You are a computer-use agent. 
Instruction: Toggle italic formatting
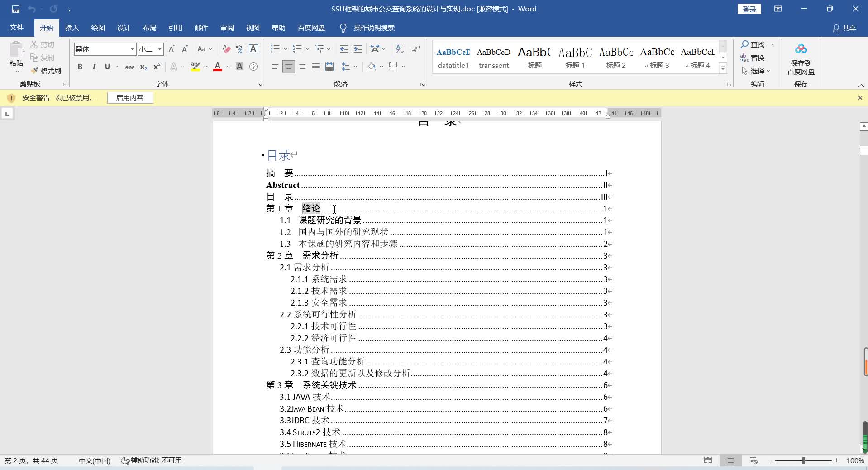tap(94, 67)
